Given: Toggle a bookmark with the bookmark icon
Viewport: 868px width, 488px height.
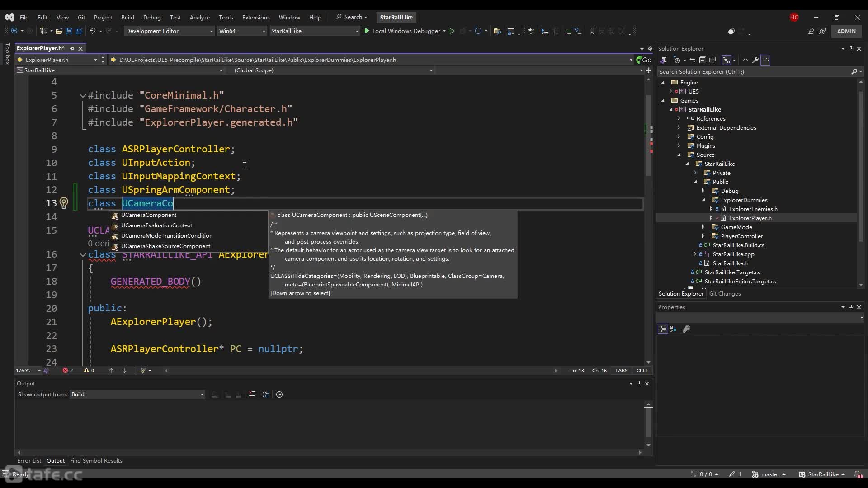Looking at the screenshot, I should tap(591, 31).
